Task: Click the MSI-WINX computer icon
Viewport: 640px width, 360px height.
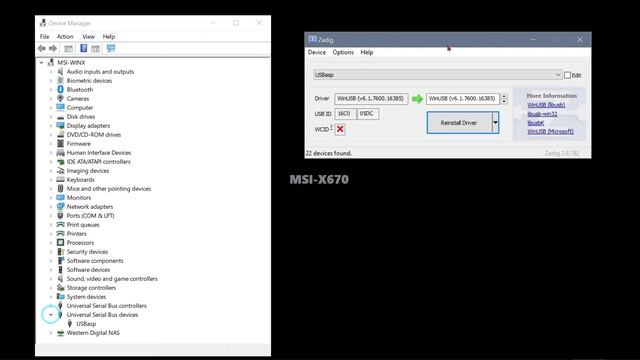Action: point(51,62)
